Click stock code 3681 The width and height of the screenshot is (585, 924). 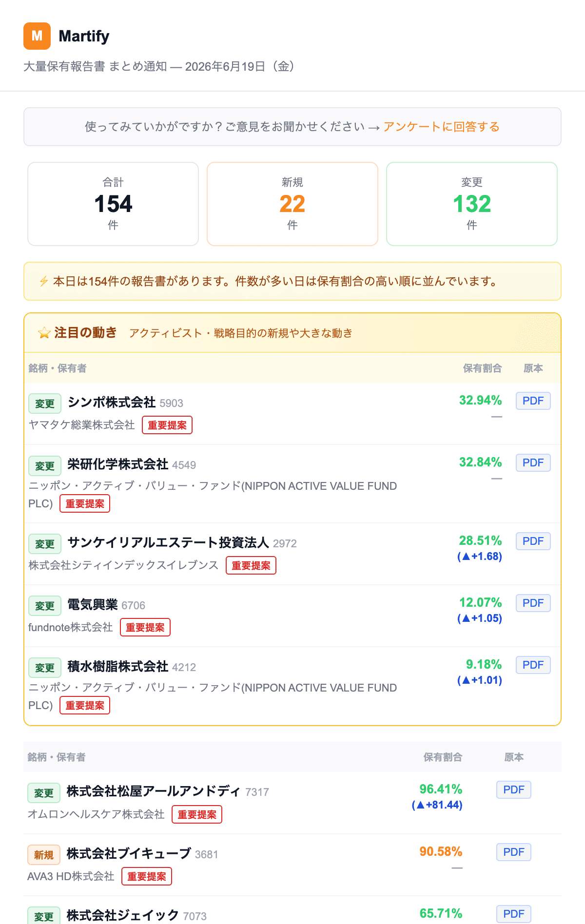coord(207,855)
